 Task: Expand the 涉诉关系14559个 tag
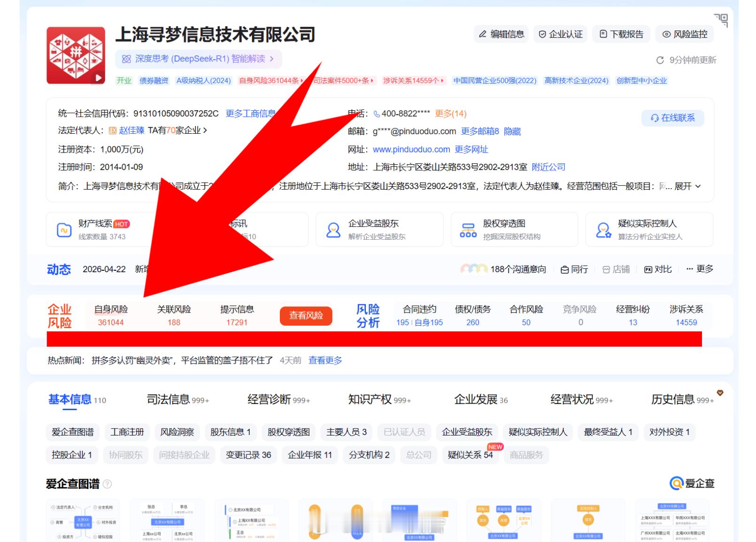click(x=413, y=80)
